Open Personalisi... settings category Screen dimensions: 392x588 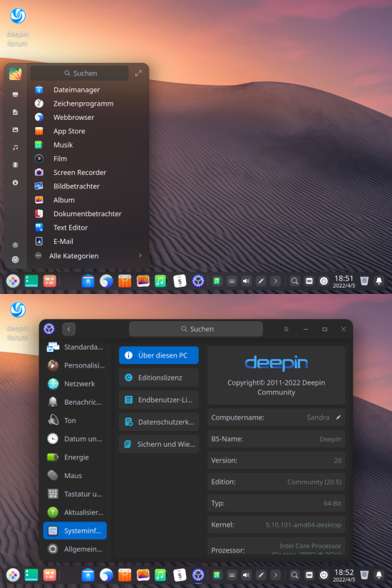click(x=75, y=365)
